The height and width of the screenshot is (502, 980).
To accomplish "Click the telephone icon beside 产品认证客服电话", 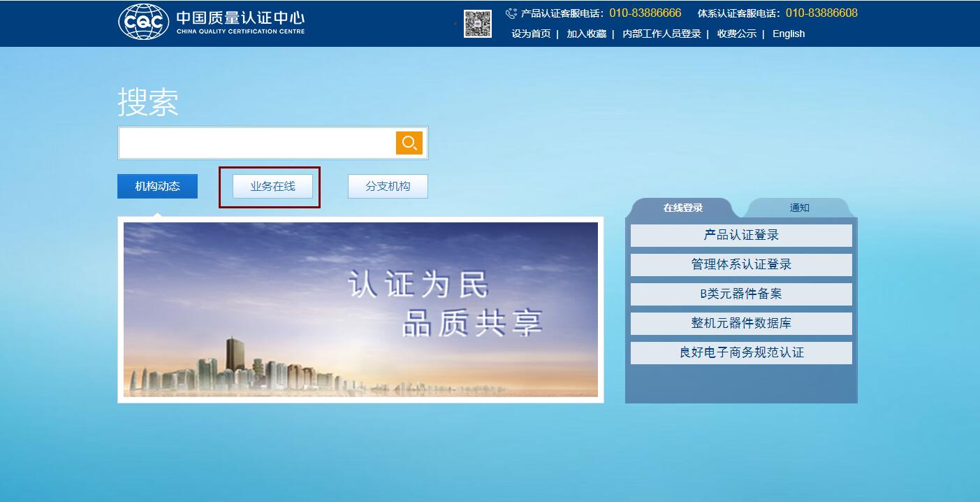I will tap(511, 13).
